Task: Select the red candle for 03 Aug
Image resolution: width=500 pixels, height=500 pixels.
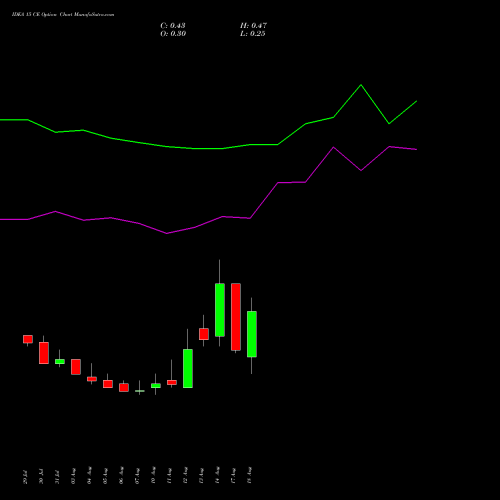Action: (x=76, y=367)
